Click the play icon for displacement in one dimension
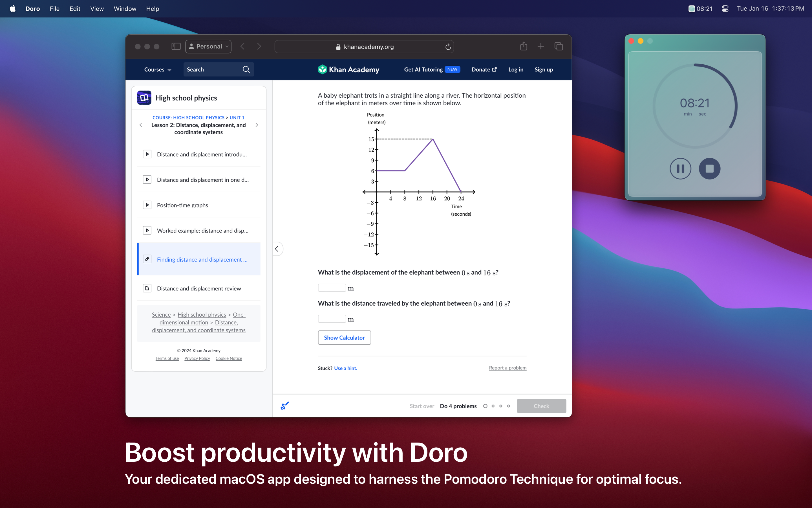812x508 pixels. pos(147,180)
